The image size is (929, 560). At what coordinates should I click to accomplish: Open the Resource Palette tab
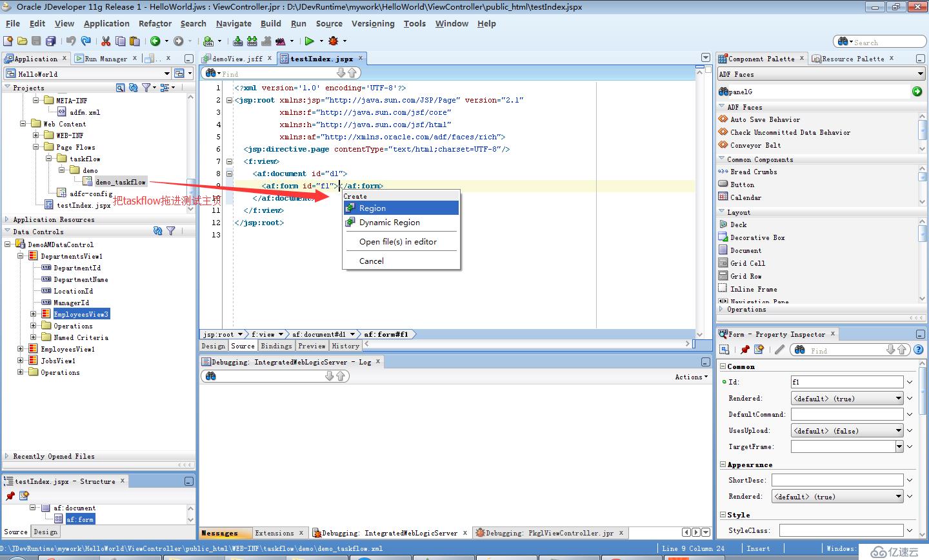click(x=853, y=59)
